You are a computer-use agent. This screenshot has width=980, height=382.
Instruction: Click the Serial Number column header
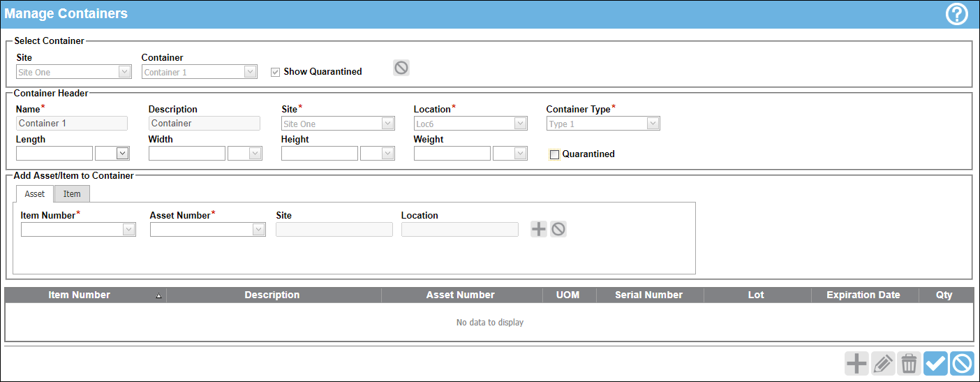tap(650, 295)
